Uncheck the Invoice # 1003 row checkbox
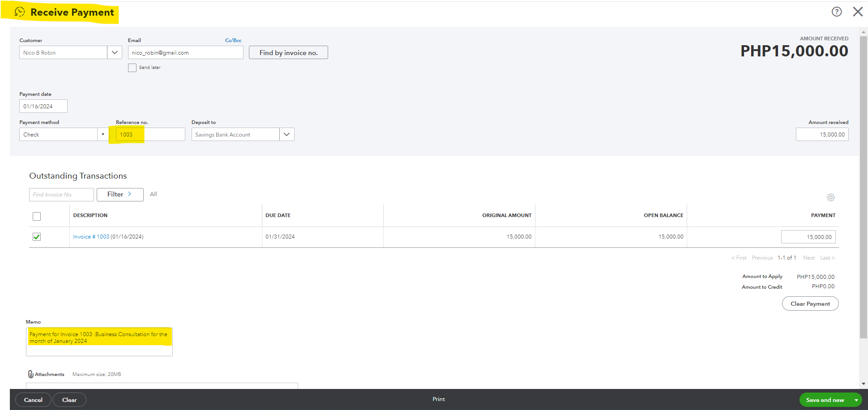868x410 pixels. [37, 237]
